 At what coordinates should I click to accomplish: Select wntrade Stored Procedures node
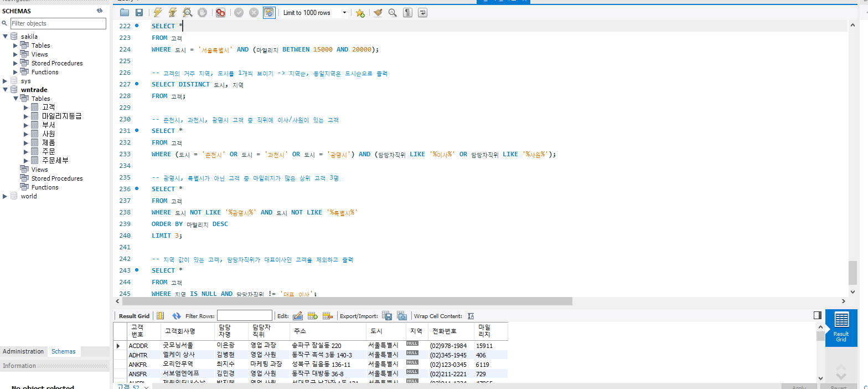pos(57,178)
